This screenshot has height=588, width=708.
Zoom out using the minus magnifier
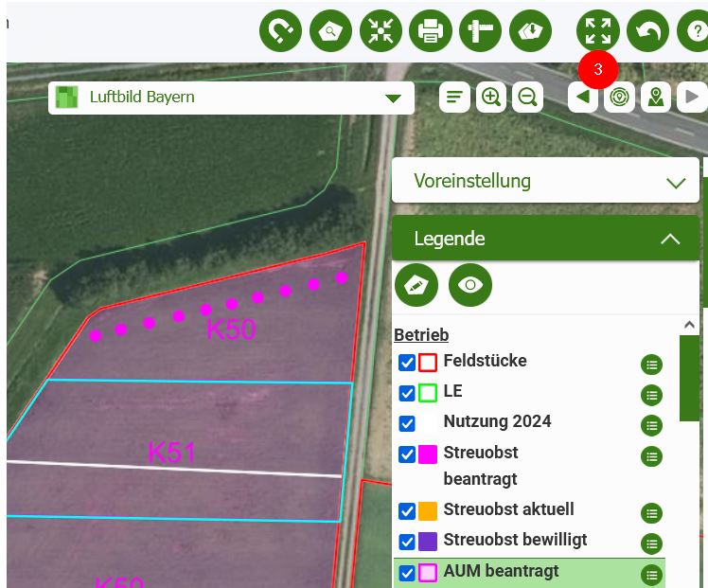(527, 97)
